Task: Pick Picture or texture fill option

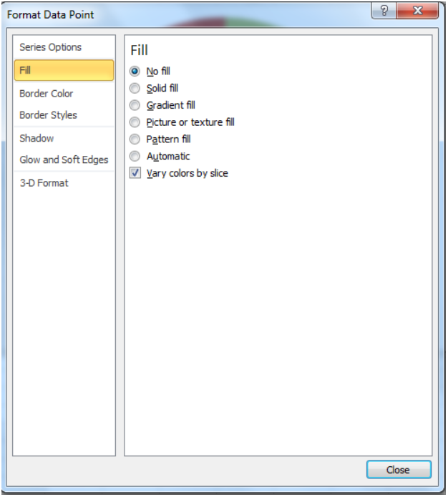Action: pyautogui.click(x=135, y=122)
